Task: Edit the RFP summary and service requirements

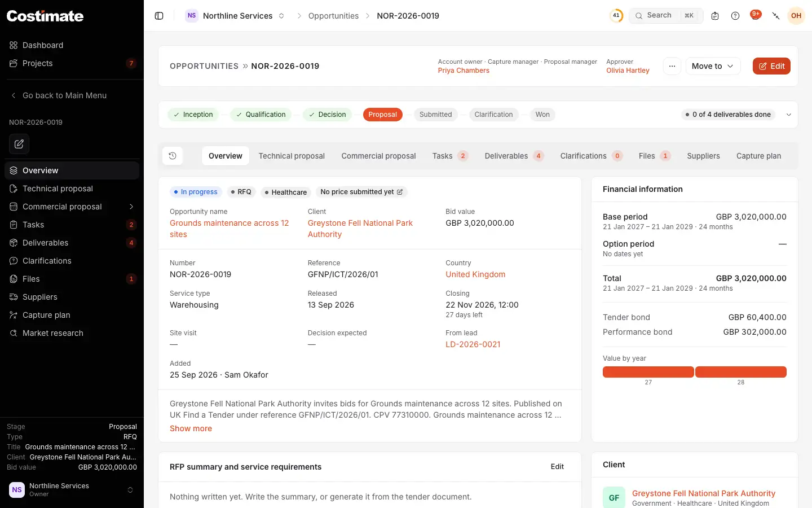Action: (x=557, y=467)
